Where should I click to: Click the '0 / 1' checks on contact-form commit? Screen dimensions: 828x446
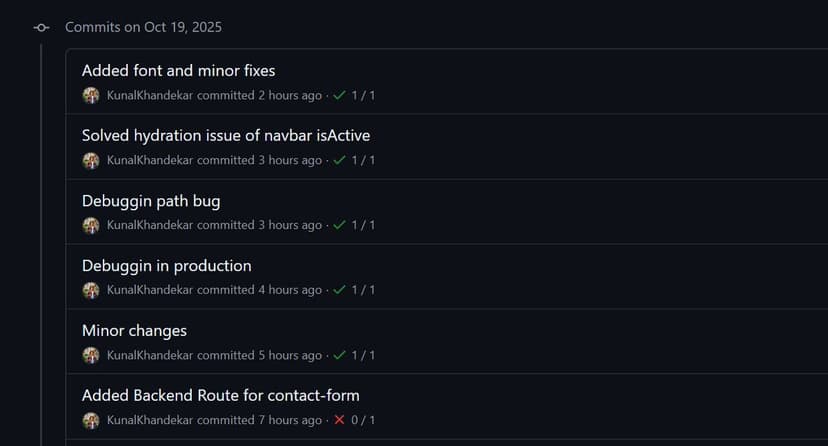tap(363, 420)
